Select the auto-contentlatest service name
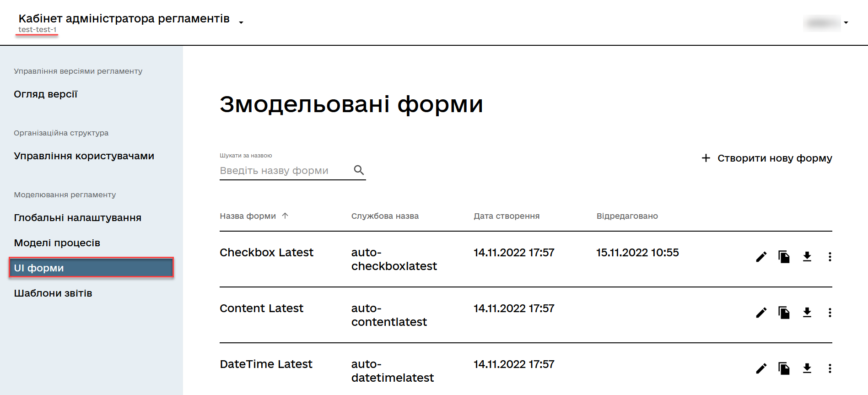The image size is (868, 395). point(389,315)
